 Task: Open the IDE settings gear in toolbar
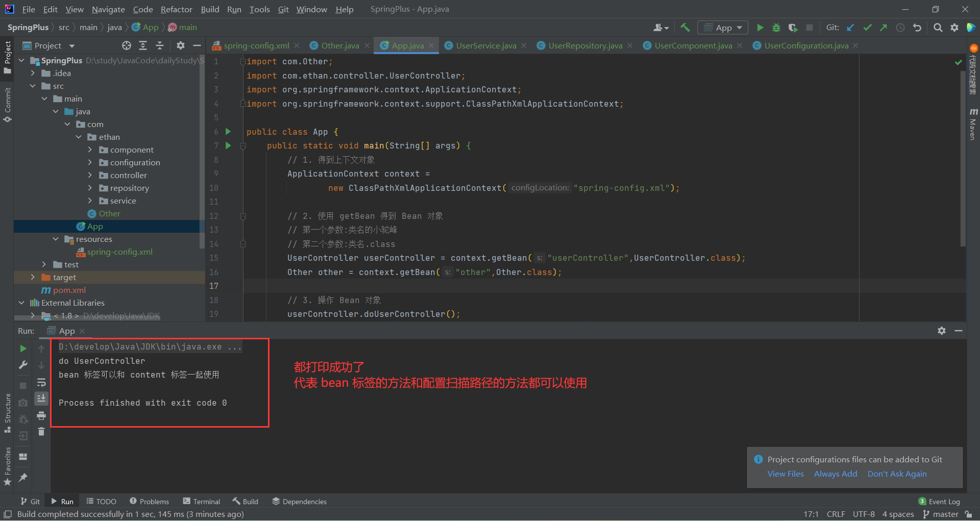[x=954, y=28]
